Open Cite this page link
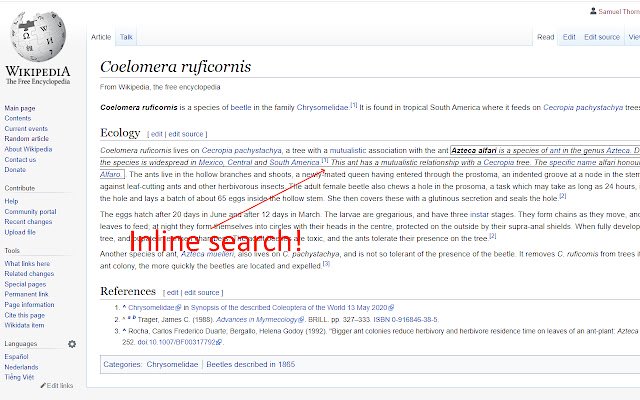 tap(24, 316)
